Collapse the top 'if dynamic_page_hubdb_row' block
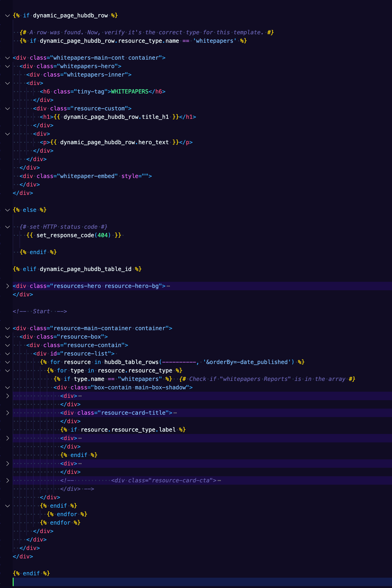Image resolution: width=392 pixels, height=588 pixels. (8, 16)
